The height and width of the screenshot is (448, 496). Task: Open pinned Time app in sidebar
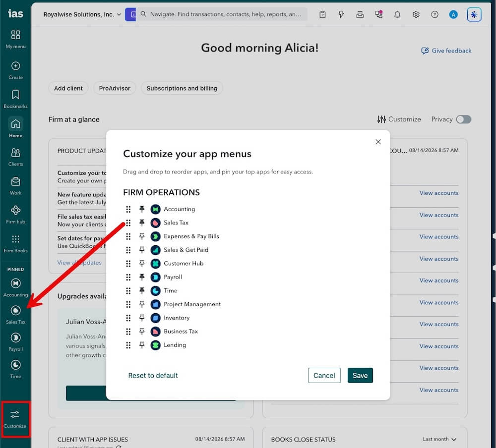pyautogui.click(x=15, y=369)
